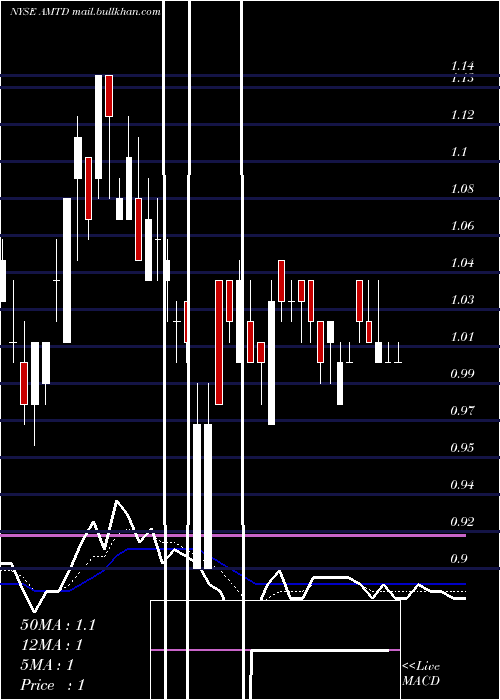
Task: Click the 0.94 price axis label
Action: [462, 484]
